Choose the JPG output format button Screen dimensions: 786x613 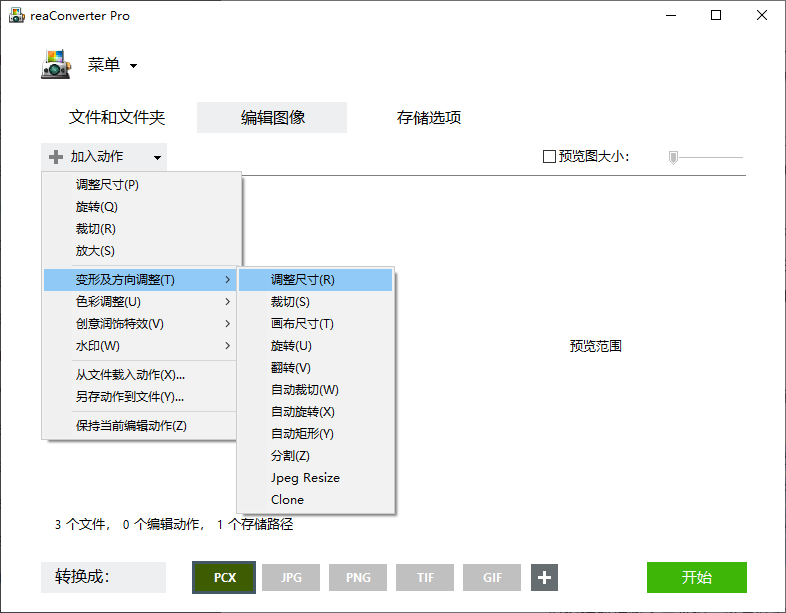click(291, 577)
